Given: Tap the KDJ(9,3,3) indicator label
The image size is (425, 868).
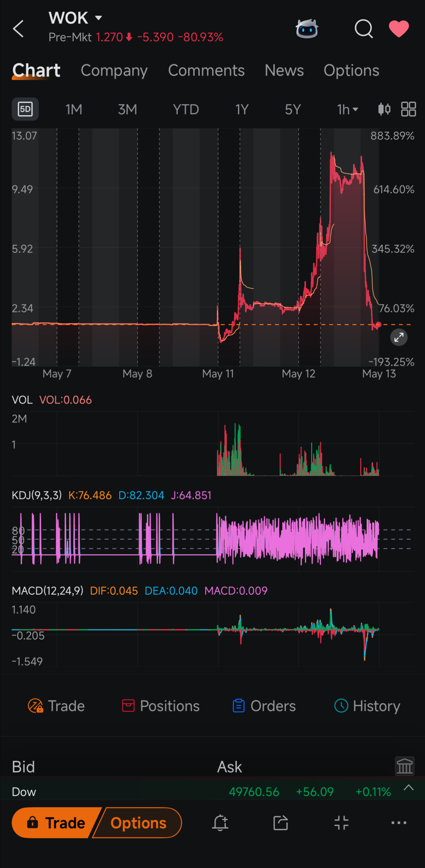Looking at the screenshot, I should [37, 495].
